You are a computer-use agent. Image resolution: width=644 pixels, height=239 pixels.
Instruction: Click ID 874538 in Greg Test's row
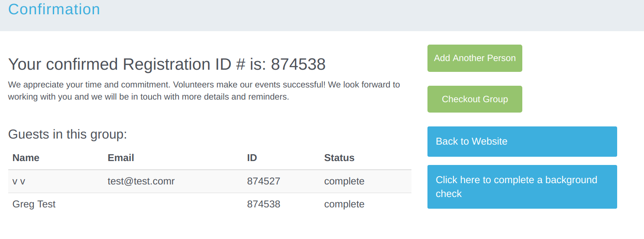tap(263, 204)
